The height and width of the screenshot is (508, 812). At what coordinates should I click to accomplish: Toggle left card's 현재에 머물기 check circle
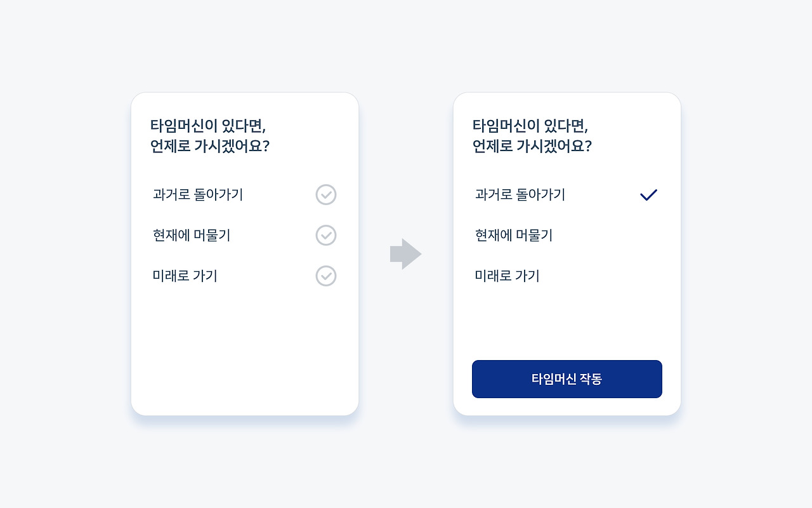tap(326, 236)
